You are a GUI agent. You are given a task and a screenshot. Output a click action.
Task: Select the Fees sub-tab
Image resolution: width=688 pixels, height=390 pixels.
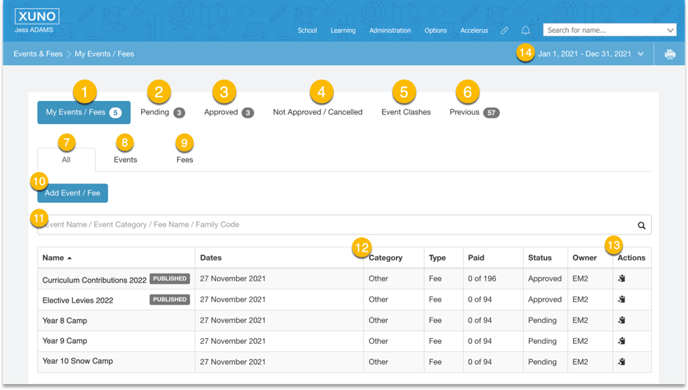pyautogui.click(x=185, y=160)
